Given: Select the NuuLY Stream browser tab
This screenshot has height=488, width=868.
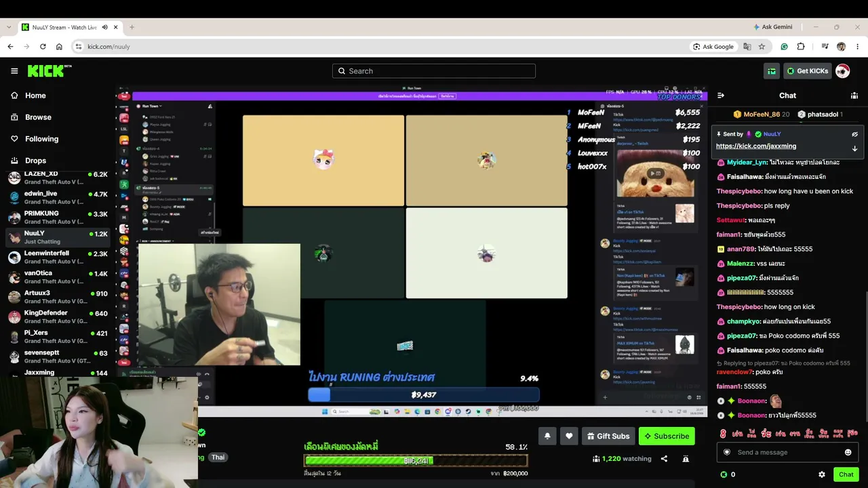Looking at the screenshot, I should [70, 27].
